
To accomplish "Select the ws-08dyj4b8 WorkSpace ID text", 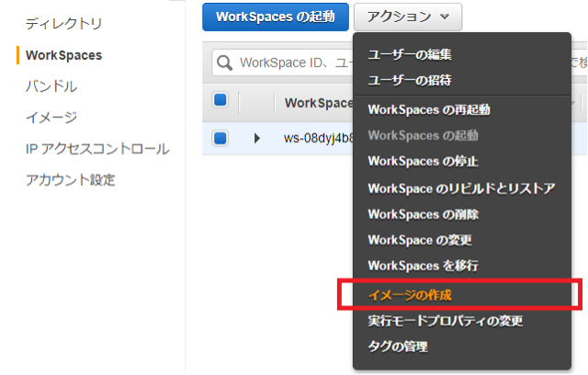I will coord(319,139).
